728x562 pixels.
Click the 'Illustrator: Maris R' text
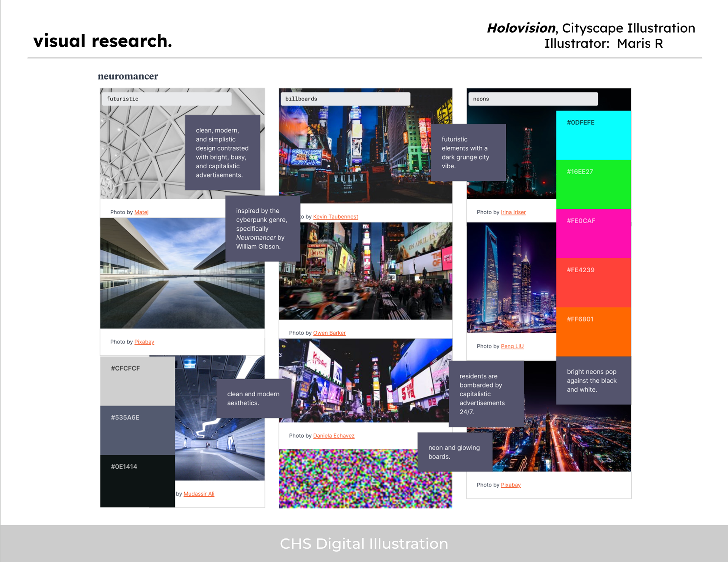(x=604, y=44)
